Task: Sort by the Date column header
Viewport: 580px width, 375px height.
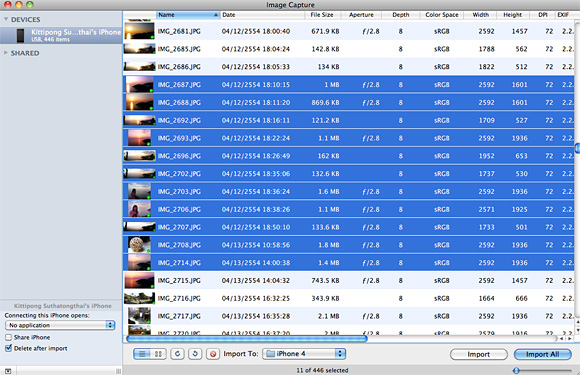Action: (x=262, y=15)
